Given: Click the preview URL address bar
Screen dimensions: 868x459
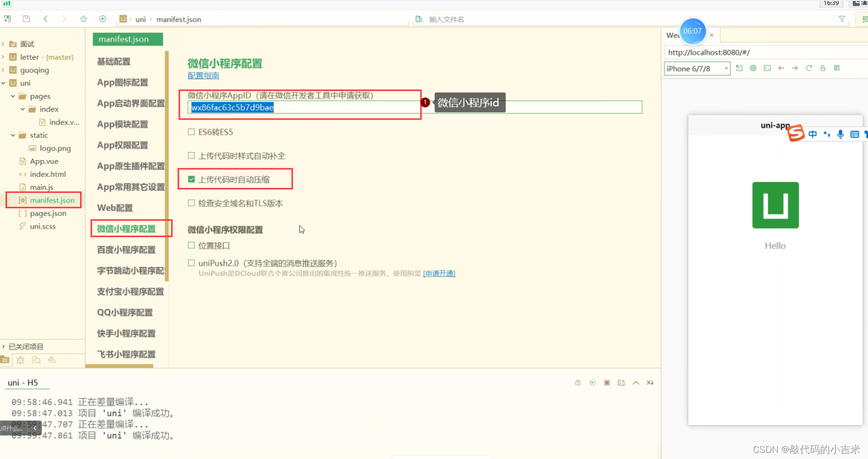Looking at the screenshot, I should coord(765,52).
